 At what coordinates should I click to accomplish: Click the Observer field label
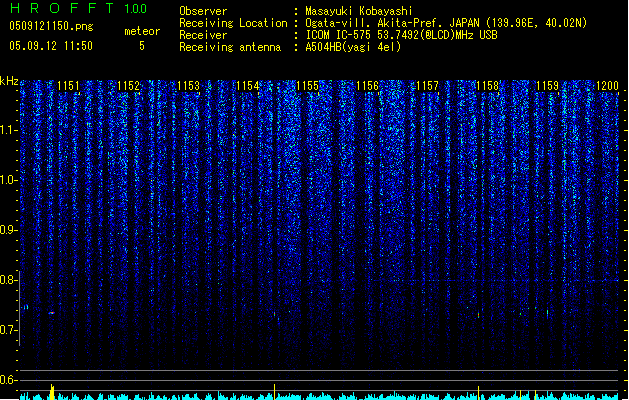203,11
